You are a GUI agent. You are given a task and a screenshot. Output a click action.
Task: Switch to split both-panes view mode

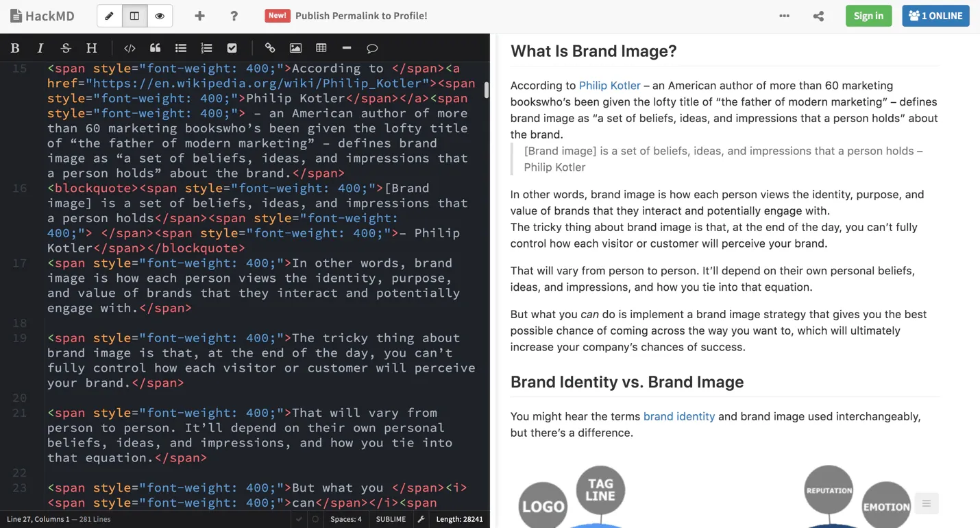[x=134, y=16]
